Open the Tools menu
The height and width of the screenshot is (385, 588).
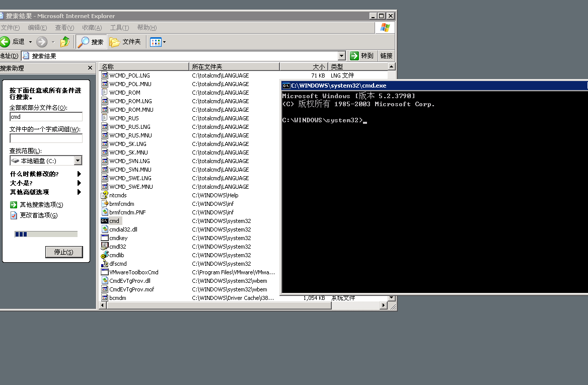pyautogui.click(x=119, y=28)
